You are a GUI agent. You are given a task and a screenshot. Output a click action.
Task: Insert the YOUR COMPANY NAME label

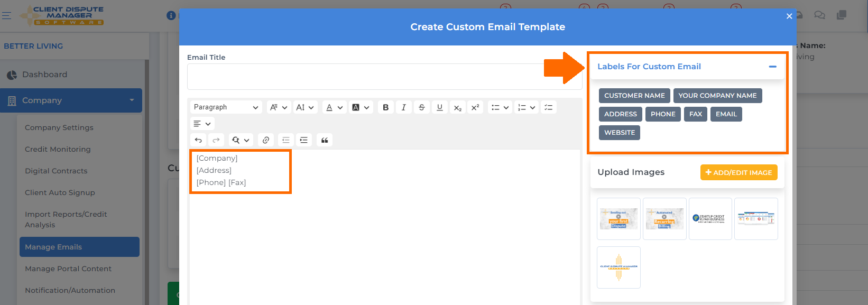[x=717, y=96]
